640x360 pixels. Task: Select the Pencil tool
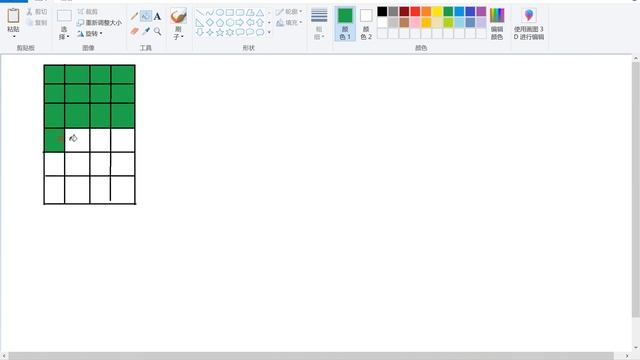click(x=134, y=16)
